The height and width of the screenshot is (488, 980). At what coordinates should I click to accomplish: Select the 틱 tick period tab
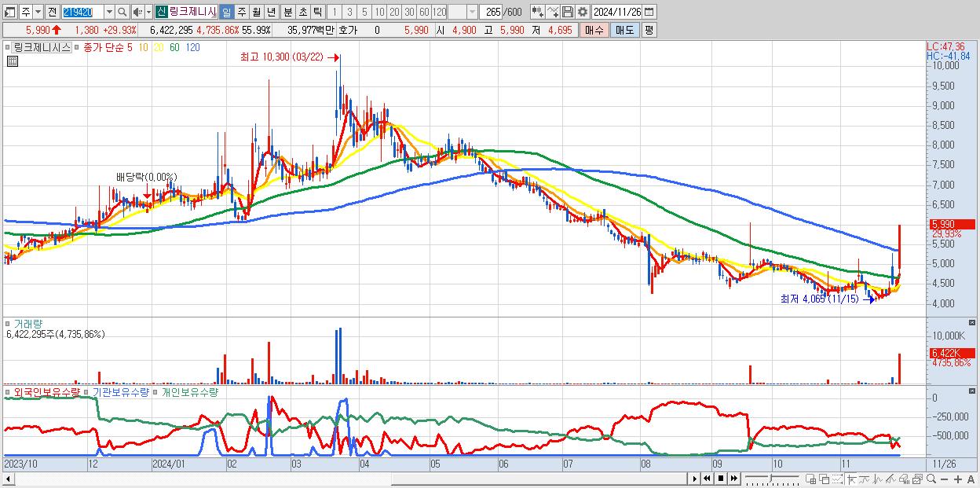(x=317, y=12)
